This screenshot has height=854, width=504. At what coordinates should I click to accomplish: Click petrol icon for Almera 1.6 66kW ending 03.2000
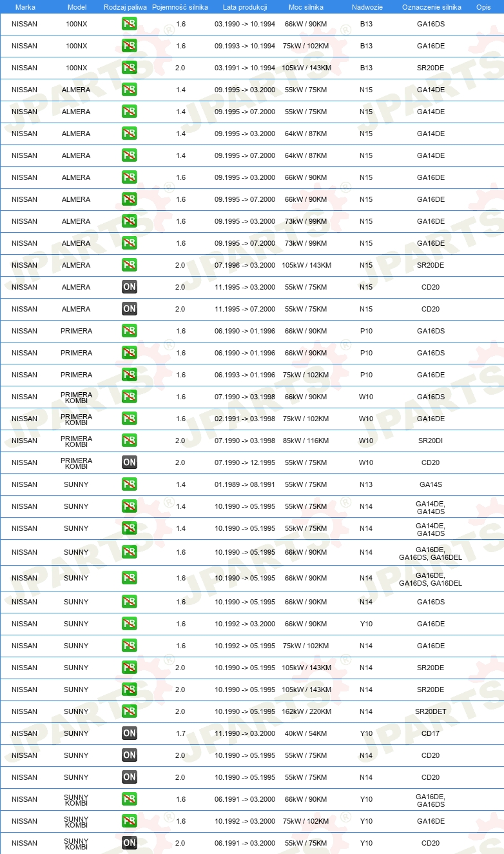(x=130, y=177)
